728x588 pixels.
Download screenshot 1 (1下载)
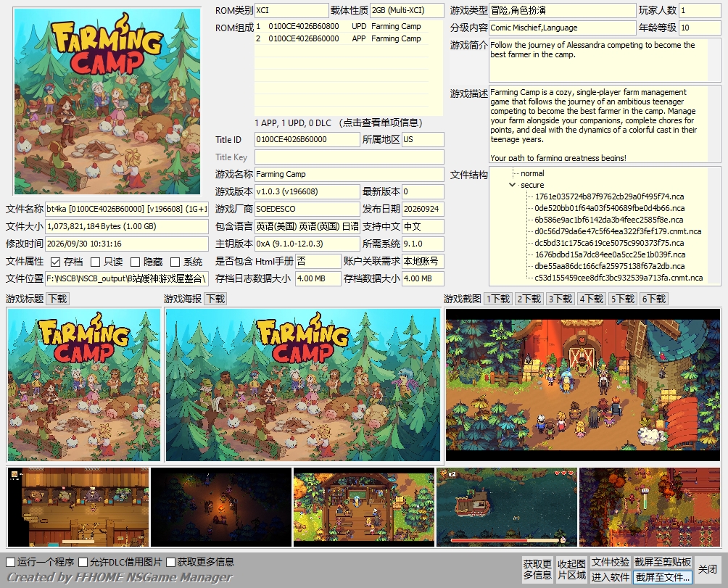[497, 299]
